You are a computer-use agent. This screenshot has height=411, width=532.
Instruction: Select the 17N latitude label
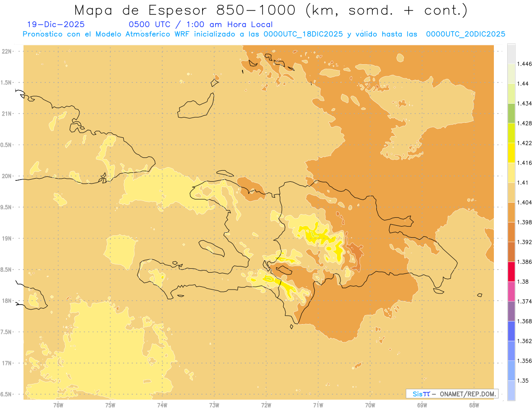tap(7, 364)
